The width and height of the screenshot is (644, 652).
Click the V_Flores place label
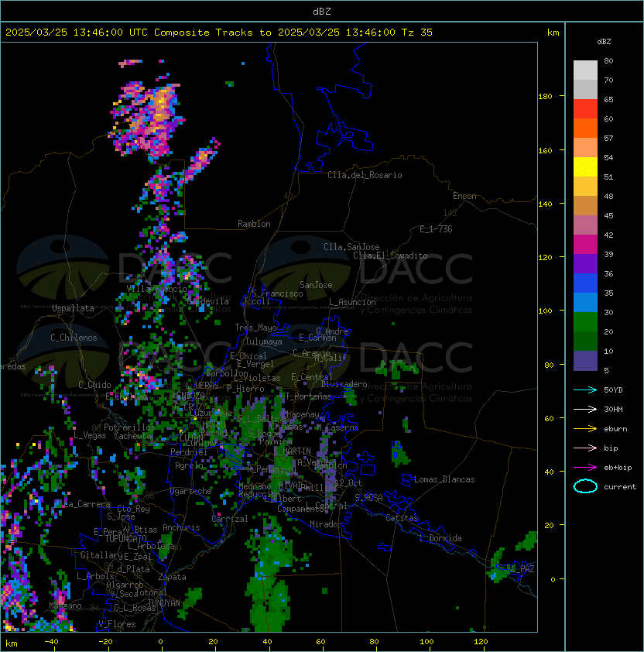[x=117, y=624]
